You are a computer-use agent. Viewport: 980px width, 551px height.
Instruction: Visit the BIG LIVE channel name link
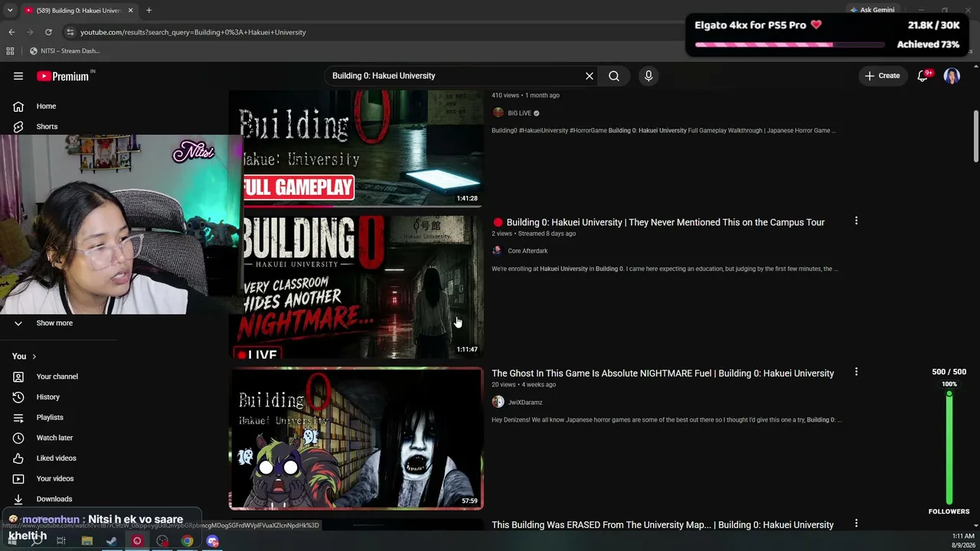point(519,113)
